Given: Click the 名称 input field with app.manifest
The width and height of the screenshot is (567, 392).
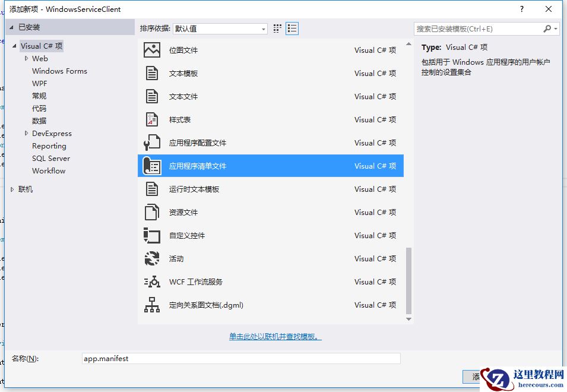Looking at the screenshot, I should [x=241, y=358].
